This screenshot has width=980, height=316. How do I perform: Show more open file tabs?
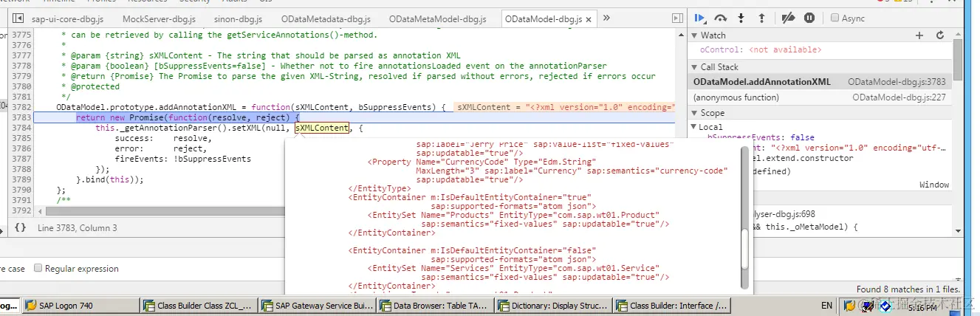(x=606, y=18)
